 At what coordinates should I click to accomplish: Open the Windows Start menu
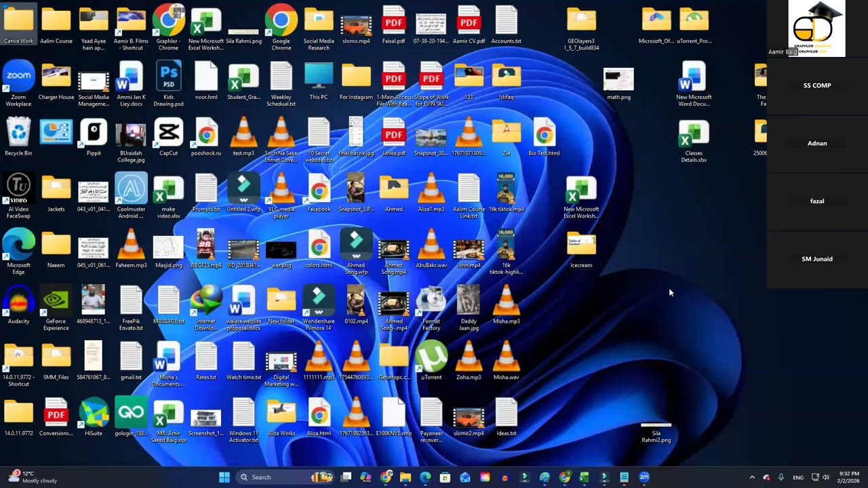224,477
